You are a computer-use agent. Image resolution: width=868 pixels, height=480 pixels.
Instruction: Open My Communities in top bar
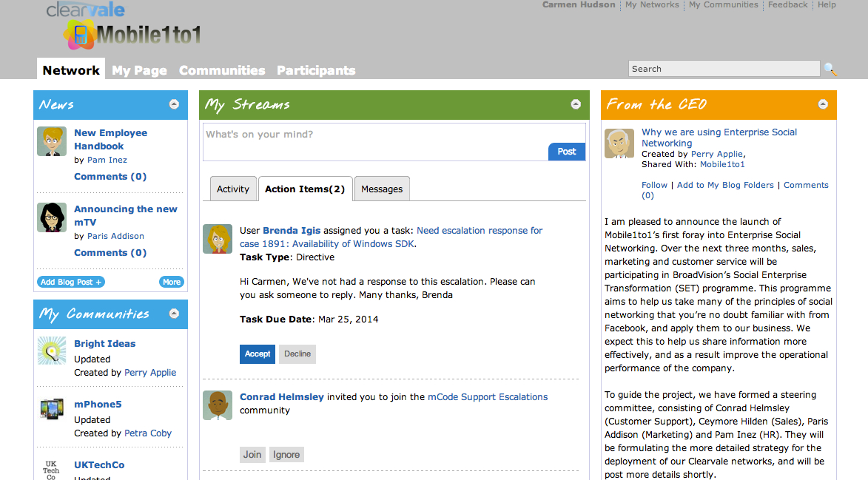pyautogui.click(x=724, y=4)
